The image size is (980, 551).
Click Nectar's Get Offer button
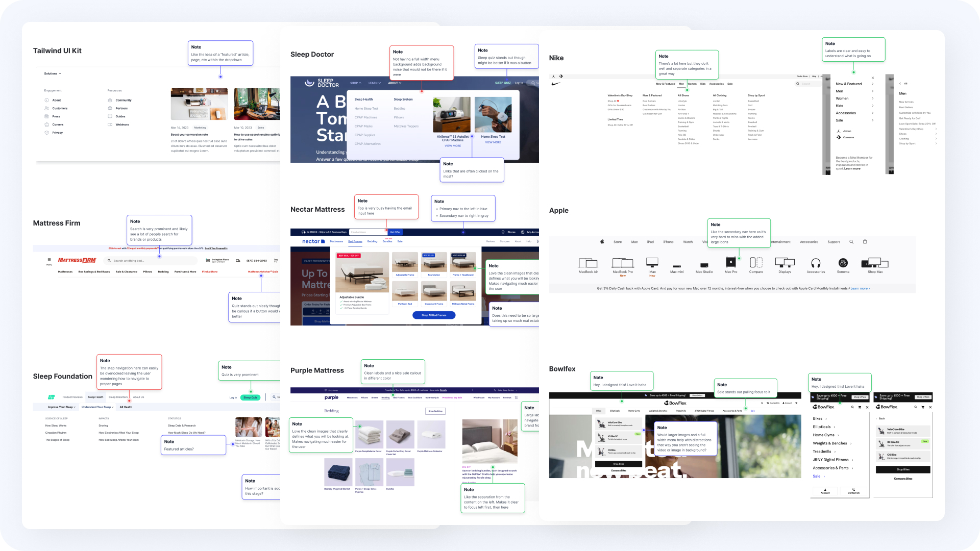point(395,232)
